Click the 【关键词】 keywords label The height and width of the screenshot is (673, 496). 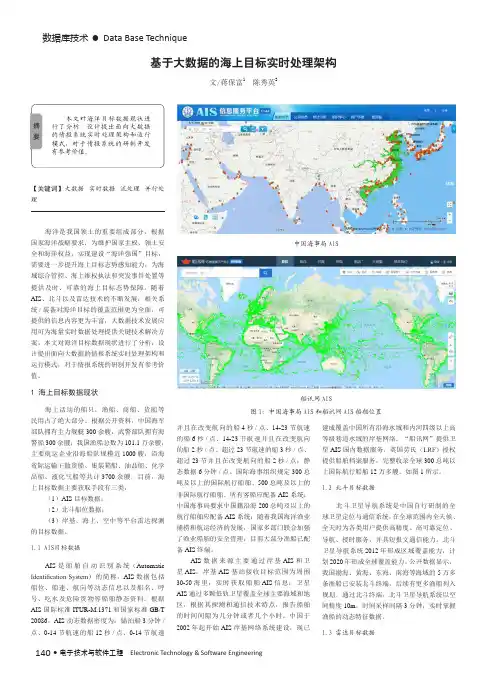47,188
